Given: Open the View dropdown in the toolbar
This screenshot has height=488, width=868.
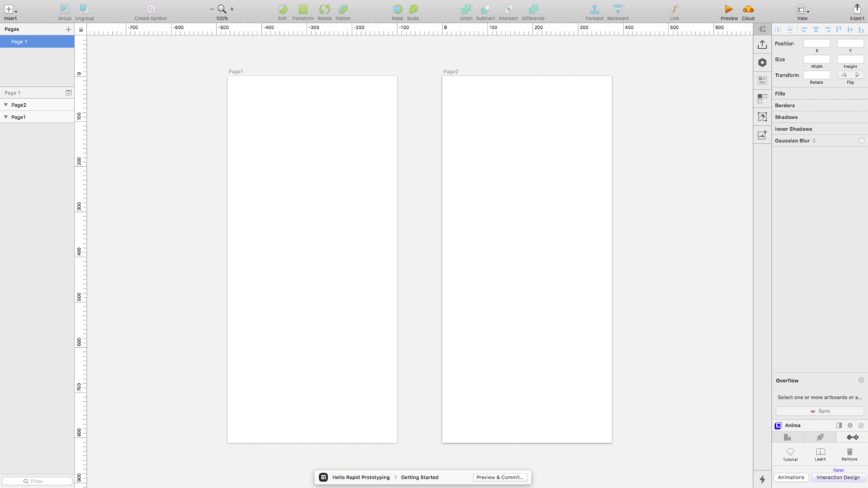Looking at the screenshot, I should (x=803, y=11).
